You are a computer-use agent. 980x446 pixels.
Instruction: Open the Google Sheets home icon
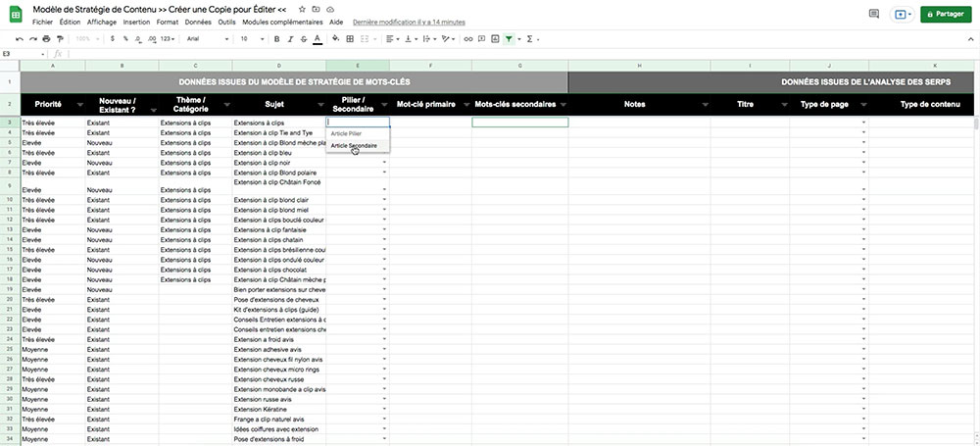coord(16,15)
